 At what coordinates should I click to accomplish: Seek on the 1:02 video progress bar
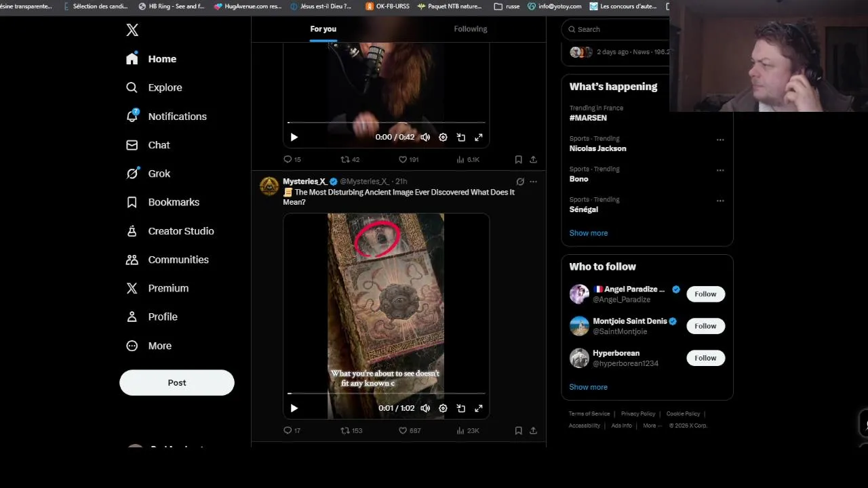[386, 393]
